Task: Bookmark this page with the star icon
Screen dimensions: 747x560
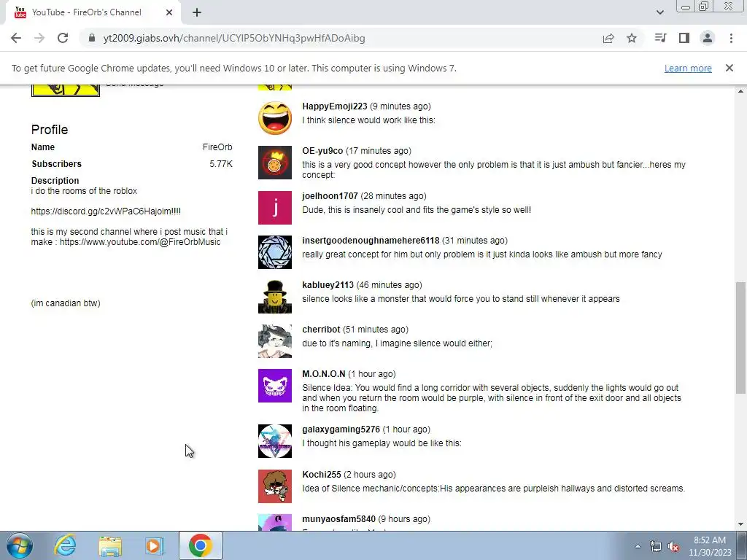Action: pyautogui.click(x=632, y=38)
